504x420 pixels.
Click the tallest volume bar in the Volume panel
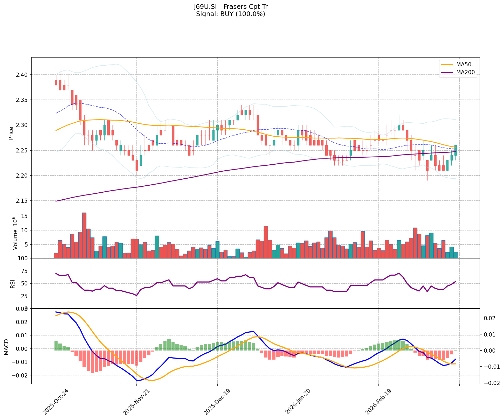84,235
